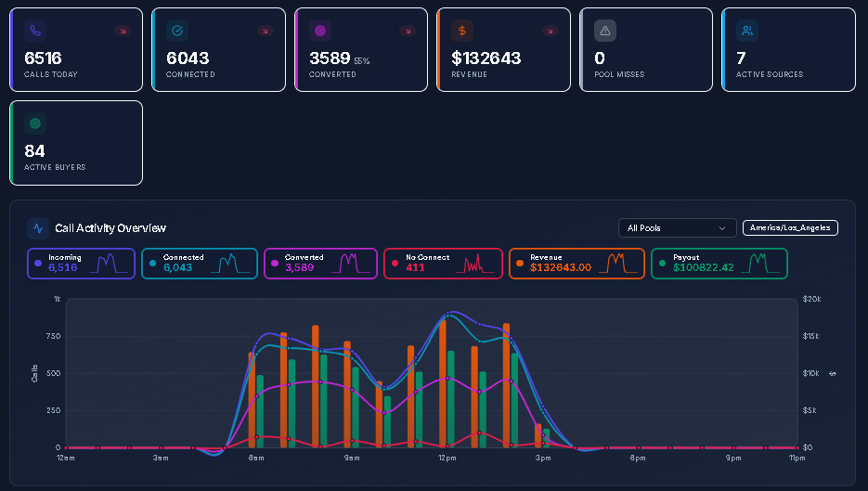Click the 6am label on chart axis
The width and height of the screenshot is (868, 491).
(x=255, y=458)
